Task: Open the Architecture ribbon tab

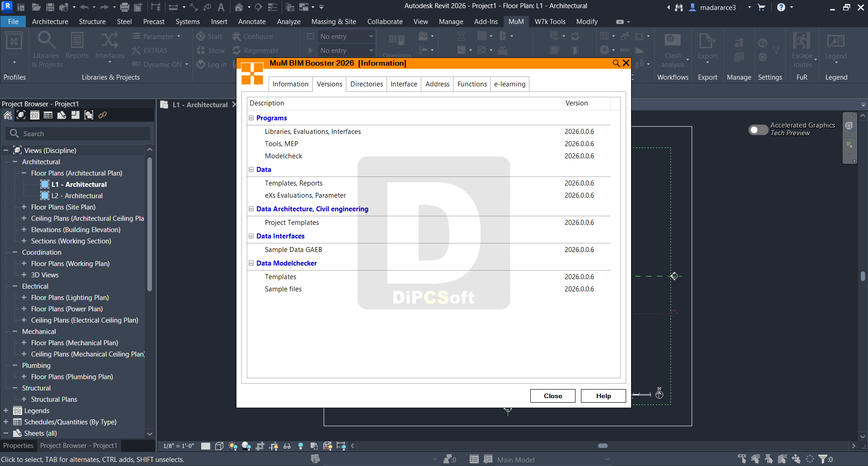Action: pos(50,22)
